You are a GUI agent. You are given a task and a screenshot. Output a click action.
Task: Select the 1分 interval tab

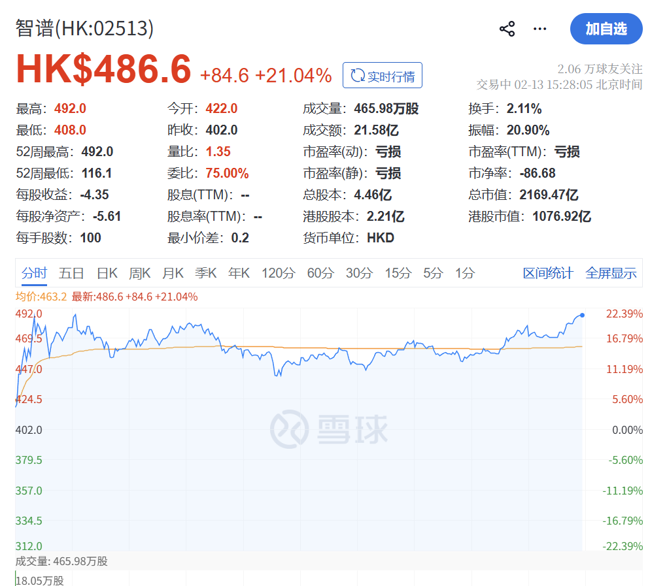coord(465,273)
